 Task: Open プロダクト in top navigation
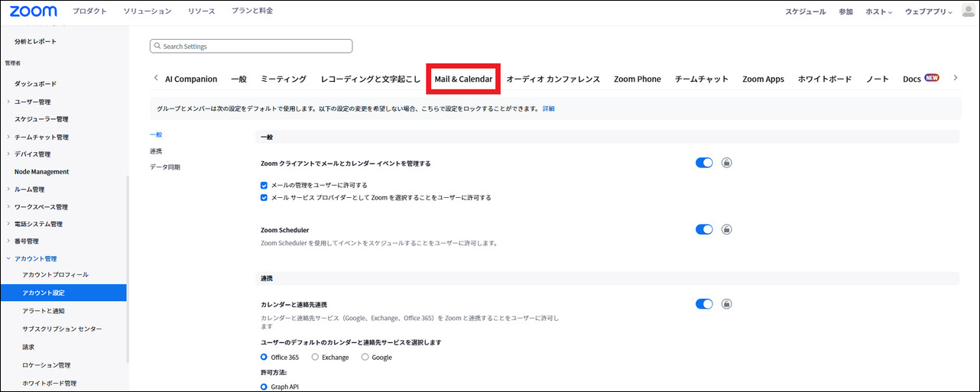point(89,11)
